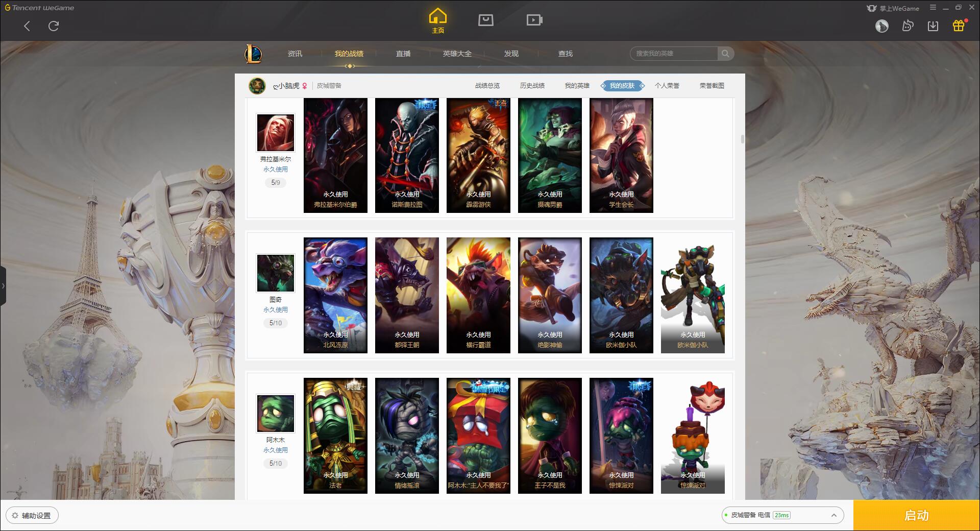Viewport: 980px width, 531px height.
Task: Open the 横行霸道 skin card
Action: (478, 295)
